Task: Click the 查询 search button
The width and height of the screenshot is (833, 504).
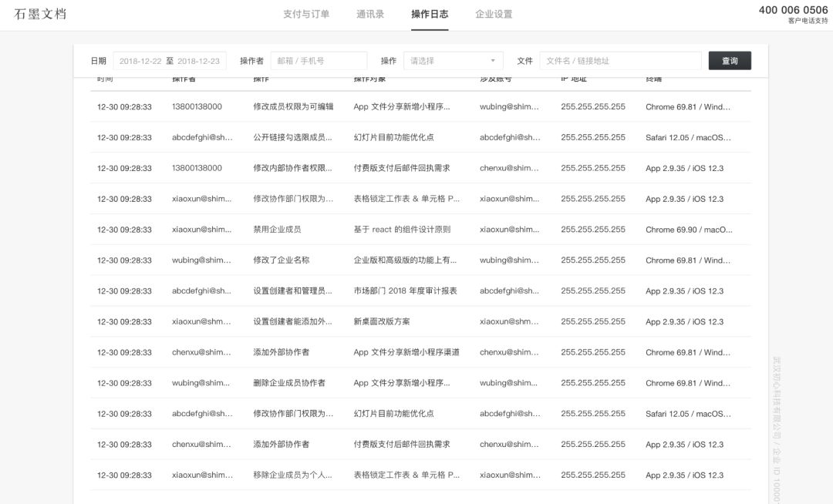Action: pyautogui.click(x=729, y=60)
